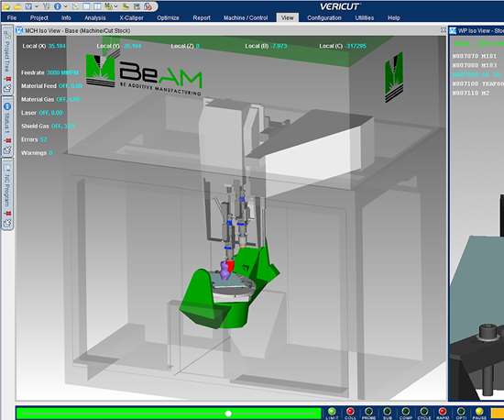Undock the Status side panel
The width and height of the screenshot is (504, 420).
click(7, 149)
